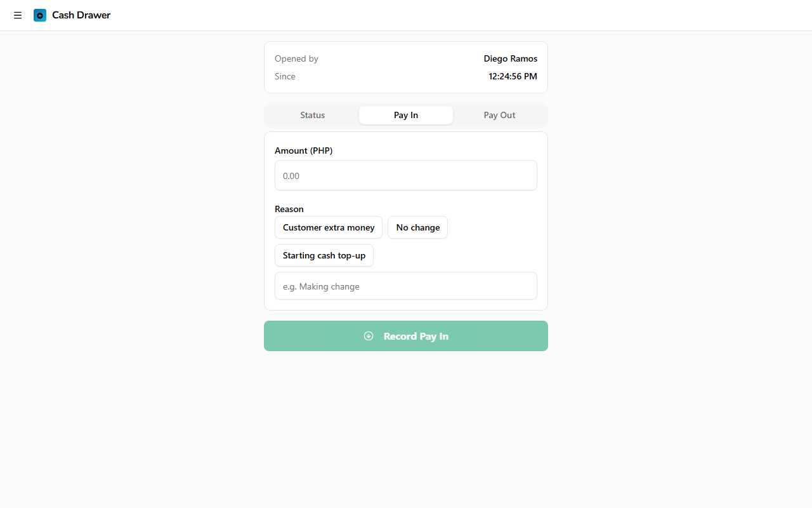812x508 pixels.
Task: Click the 12:24:56 PM opened time
Action: [513, 76]
